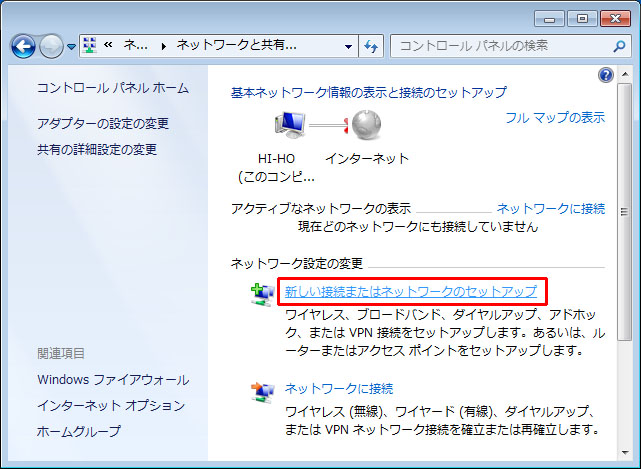
Task: Open インターネット オプション link
Action: [x=111, y=405]
